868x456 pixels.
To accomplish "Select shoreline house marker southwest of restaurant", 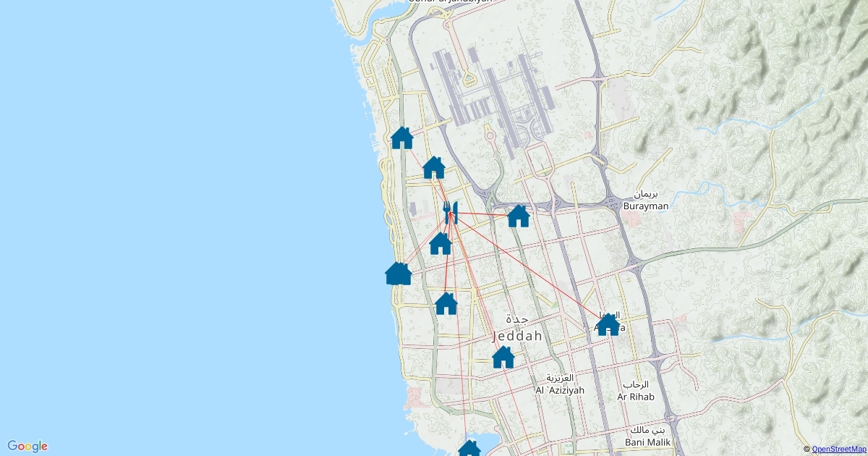I will click(398, 274).
